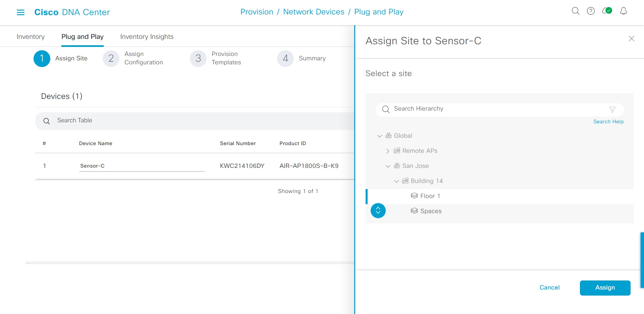Image resolution: width=644 pixels, height=314 pixels.
Task: Click serial number KWC214106DY
Action: pos(242,166)
